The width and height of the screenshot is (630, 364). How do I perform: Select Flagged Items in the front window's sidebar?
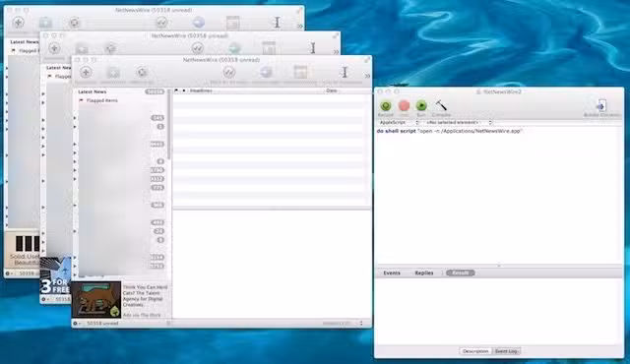click(x=102, y=100)
